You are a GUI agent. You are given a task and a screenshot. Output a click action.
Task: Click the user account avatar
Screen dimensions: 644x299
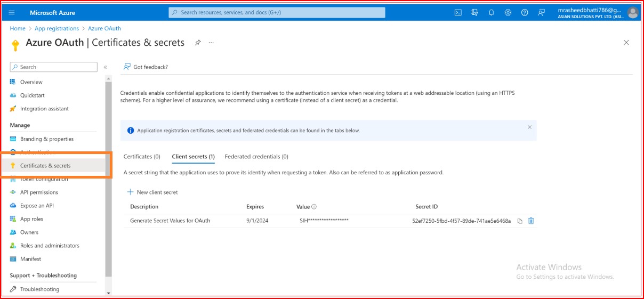tap(633, 12)
